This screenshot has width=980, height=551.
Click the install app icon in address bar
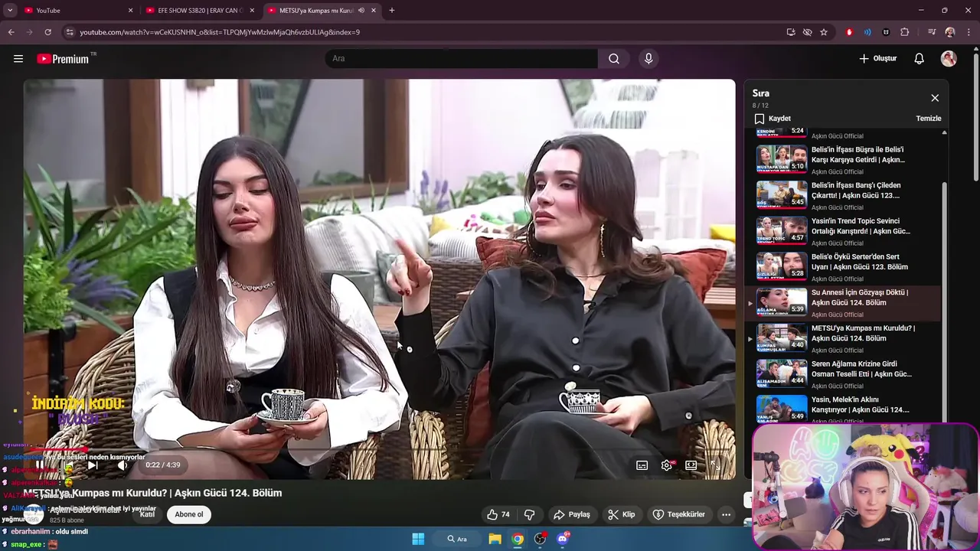click(x=791, y=32)
